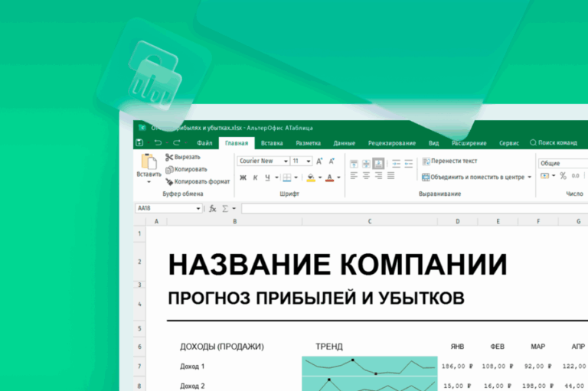Click the cell borders grid icon

(x=287, y=178)
